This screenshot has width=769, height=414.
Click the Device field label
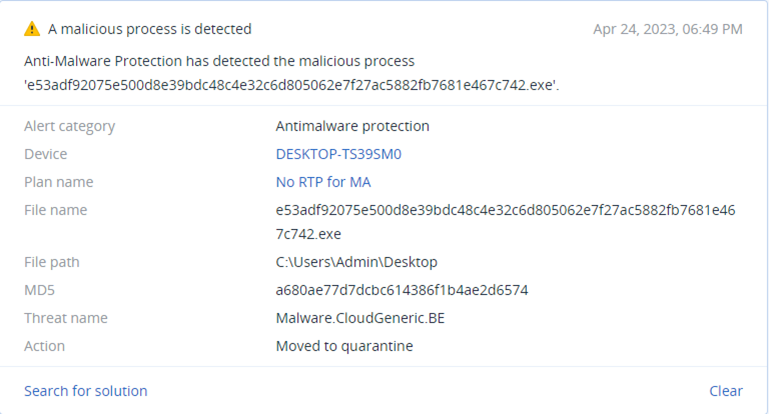coord(46,154)
